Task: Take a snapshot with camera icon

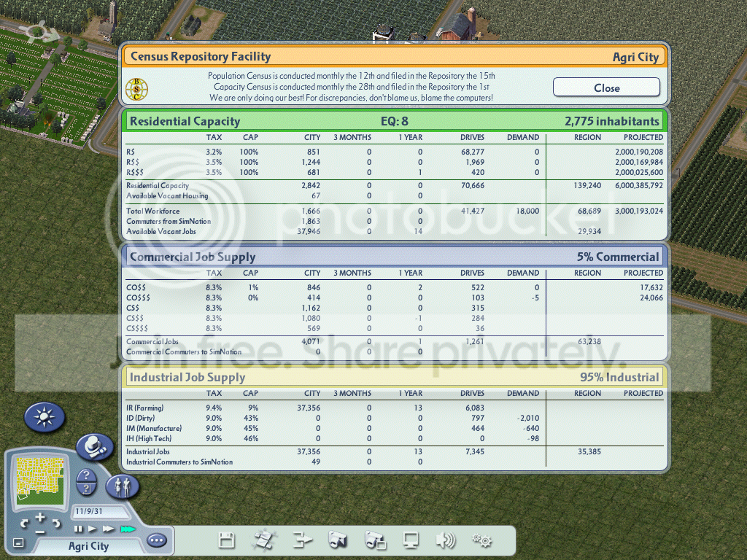Action: [338, 540]
